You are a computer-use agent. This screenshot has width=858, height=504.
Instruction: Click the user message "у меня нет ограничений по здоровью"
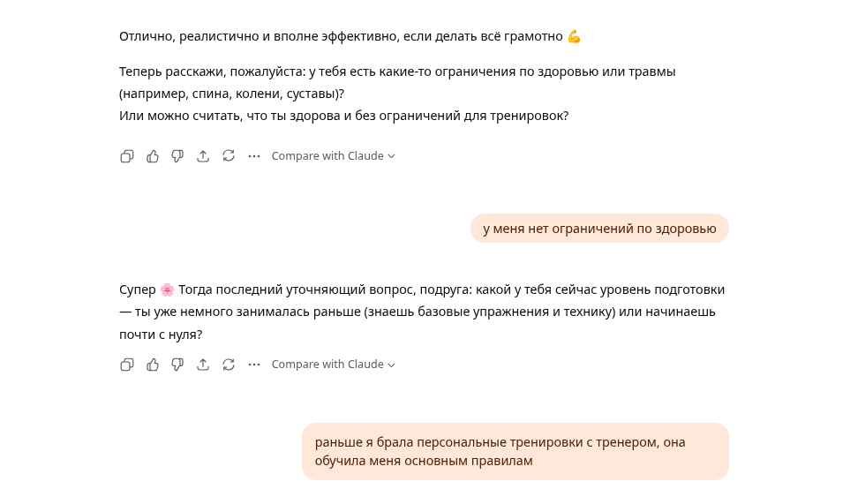599,229
